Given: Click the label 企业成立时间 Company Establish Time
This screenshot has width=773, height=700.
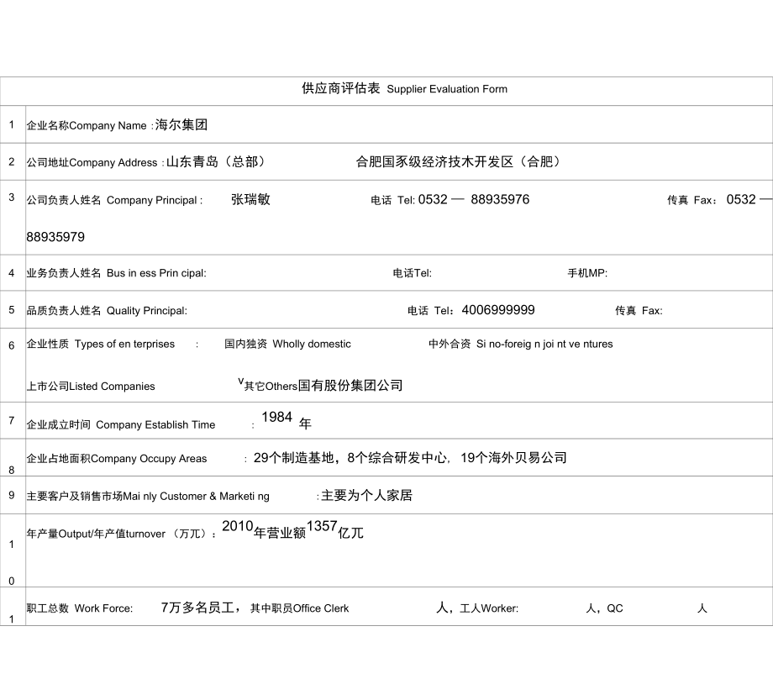Looking at the screenshot, I should point(121,425).
